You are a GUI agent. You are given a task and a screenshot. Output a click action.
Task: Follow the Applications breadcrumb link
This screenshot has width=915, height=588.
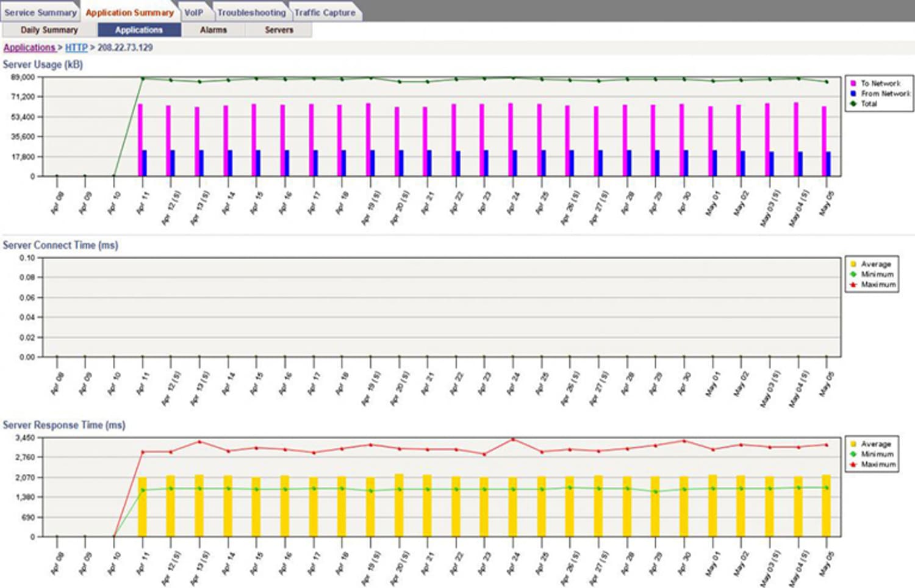tap(29, 48)
